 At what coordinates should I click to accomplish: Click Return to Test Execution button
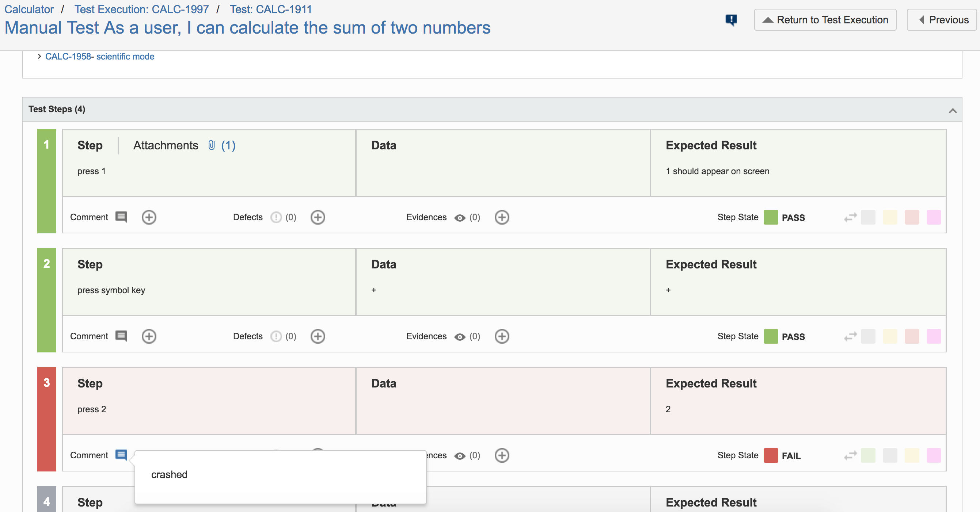825,20
